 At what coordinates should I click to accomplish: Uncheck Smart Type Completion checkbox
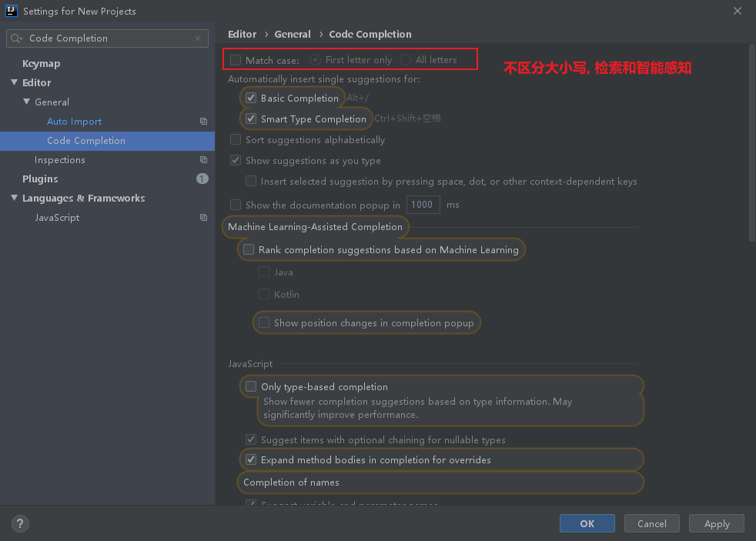coord(251,119)
